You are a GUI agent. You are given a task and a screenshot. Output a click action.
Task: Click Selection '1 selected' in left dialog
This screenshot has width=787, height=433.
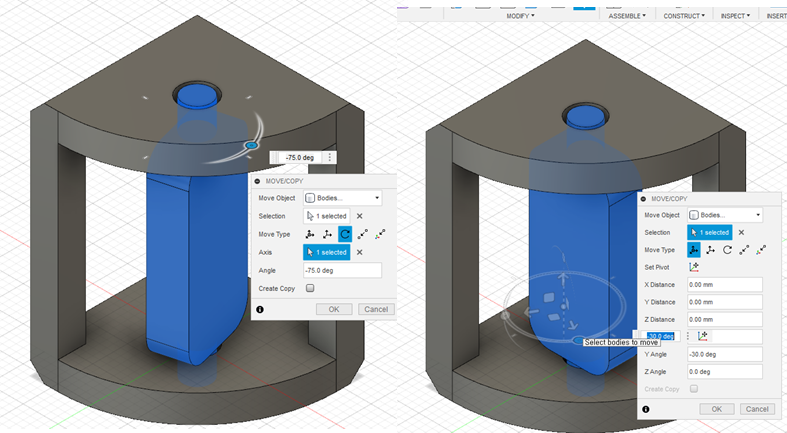327,216
